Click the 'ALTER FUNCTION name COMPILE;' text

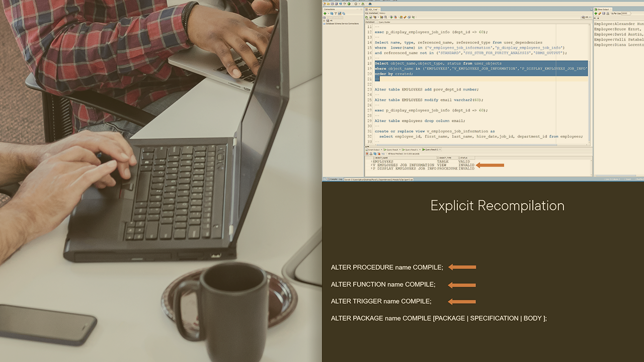pos(383,285)
